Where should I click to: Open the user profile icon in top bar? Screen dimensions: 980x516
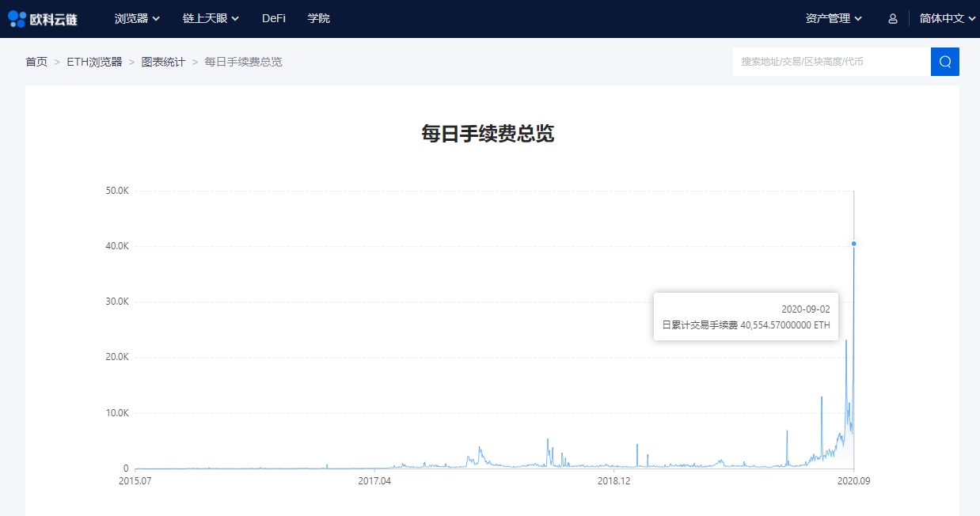[892, 17]
